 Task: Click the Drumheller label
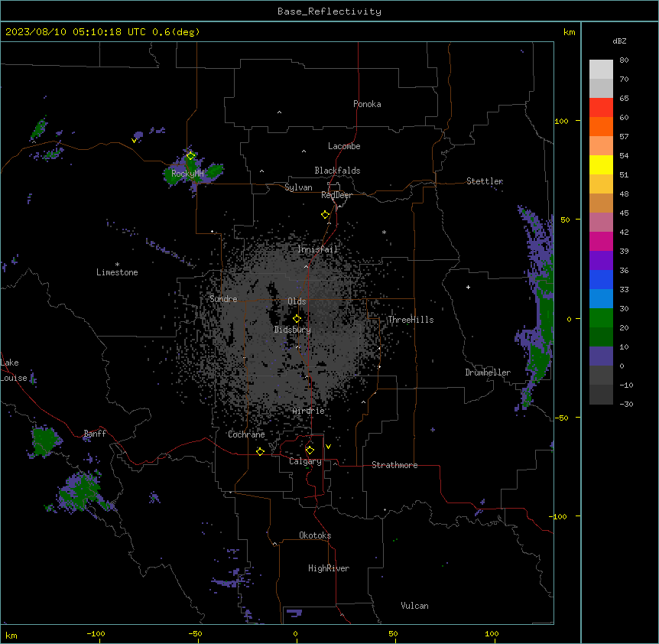coord(488,372)
